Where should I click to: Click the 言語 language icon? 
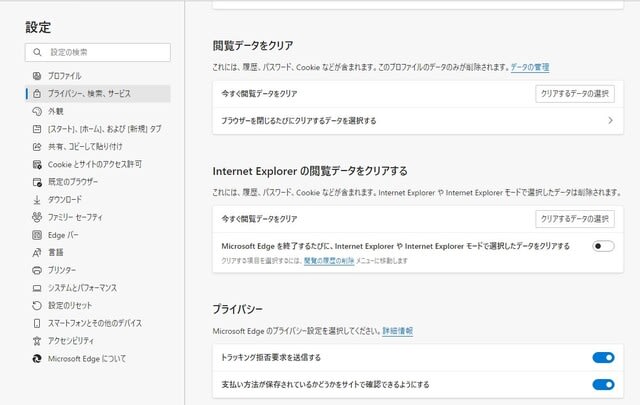[37, 253]
